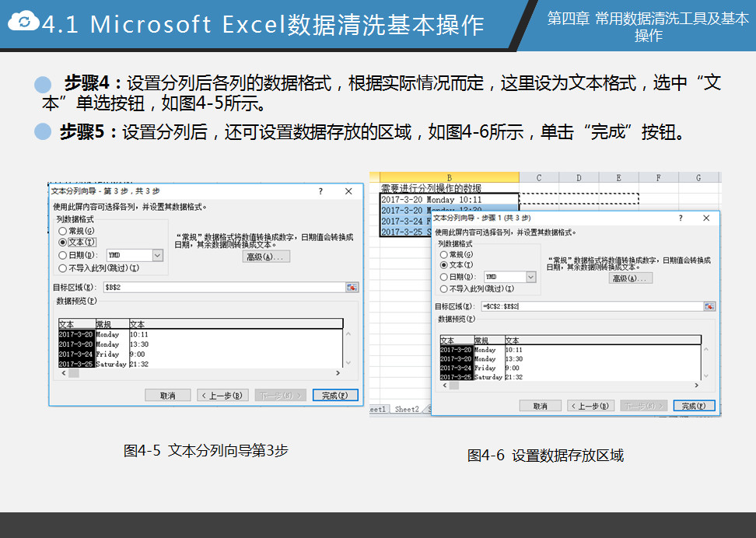This screenshot has width=756, height=538.
Task: Click 高级(A)... button in Figure 4-5 dialog
Action: [266, 257]
